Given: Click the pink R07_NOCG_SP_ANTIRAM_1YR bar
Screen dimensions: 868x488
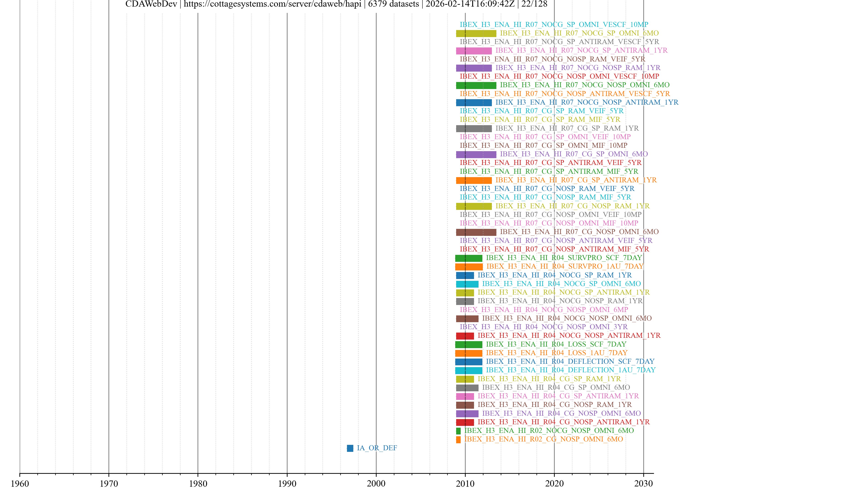Looking at the screenshot, I should (474, 51).
